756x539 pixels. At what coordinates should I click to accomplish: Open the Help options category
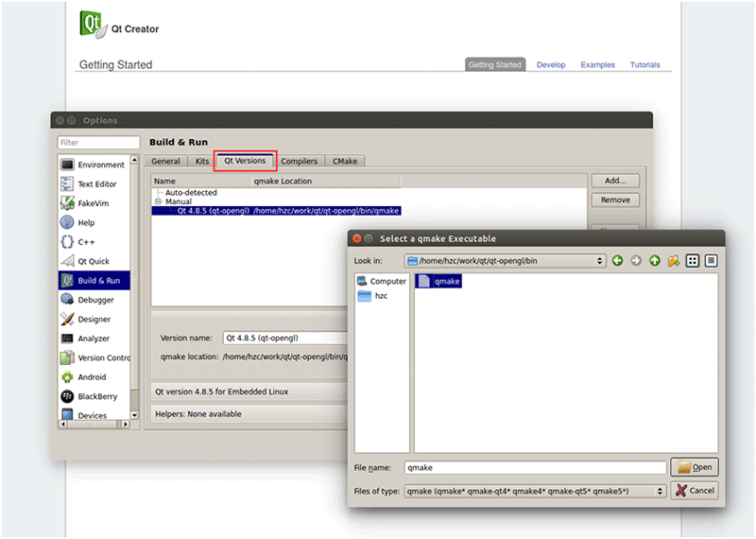click(x=94, y=222)
